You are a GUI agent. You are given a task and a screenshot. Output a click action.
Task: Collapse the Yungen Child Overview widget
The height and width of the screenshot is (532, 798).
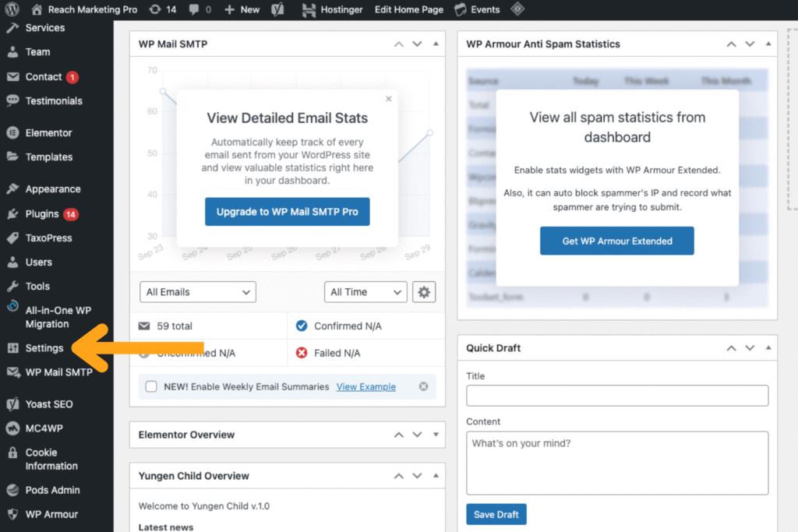(x=436, y=476)
